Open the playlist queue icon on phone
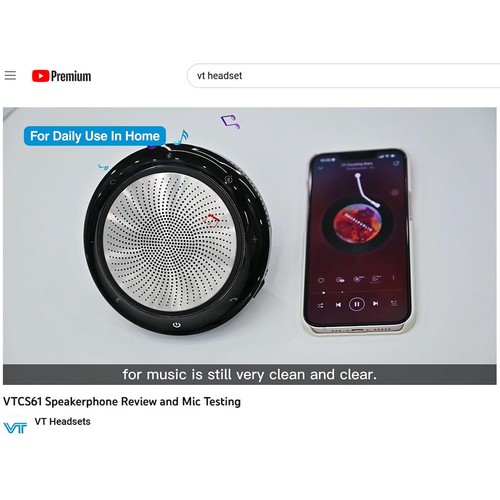 pyautogui.click(x=394, y=304)
